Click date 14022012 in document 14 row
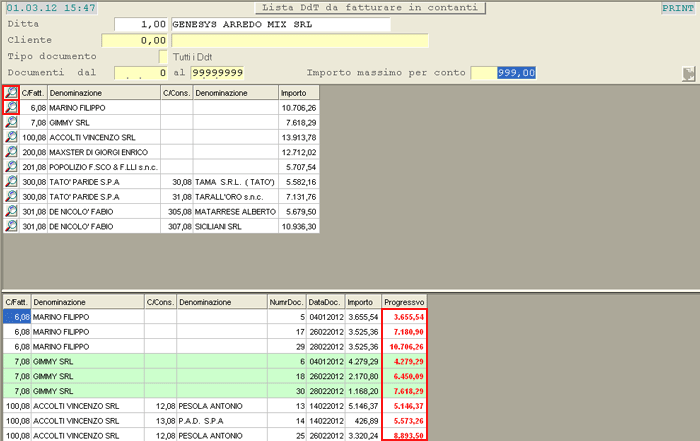Screen dimensions: 700x441 point(326,421)
